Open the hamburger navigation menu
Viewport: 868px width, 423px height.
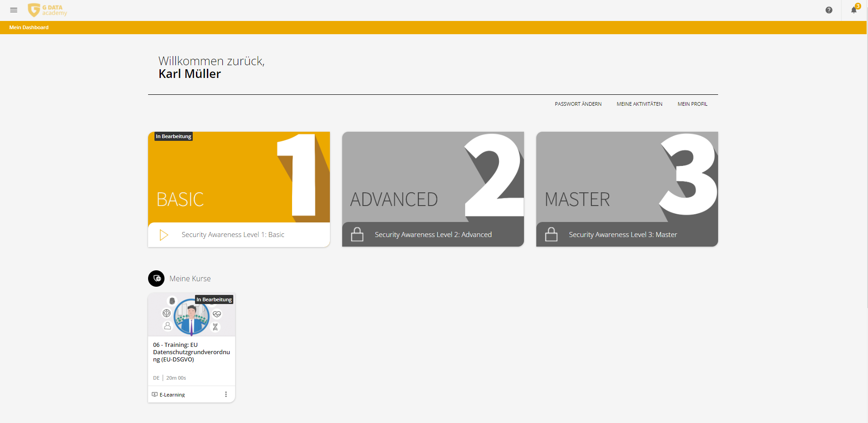click(x=14, y=10)
